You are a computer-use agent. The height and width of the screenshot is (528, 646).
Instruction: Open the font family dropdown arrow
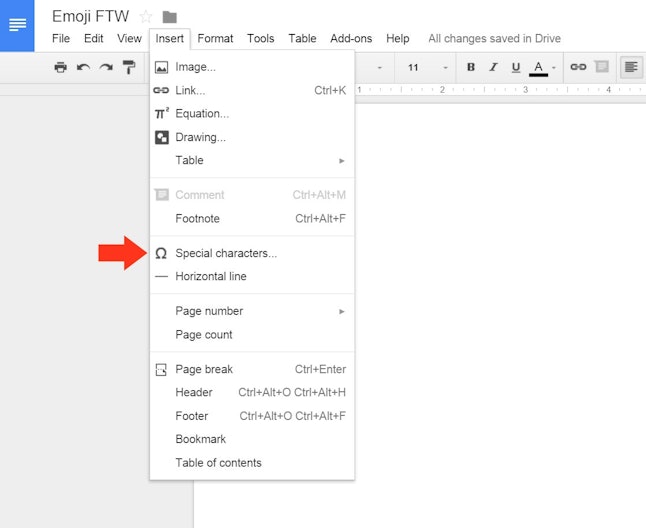tap(379, 68)
